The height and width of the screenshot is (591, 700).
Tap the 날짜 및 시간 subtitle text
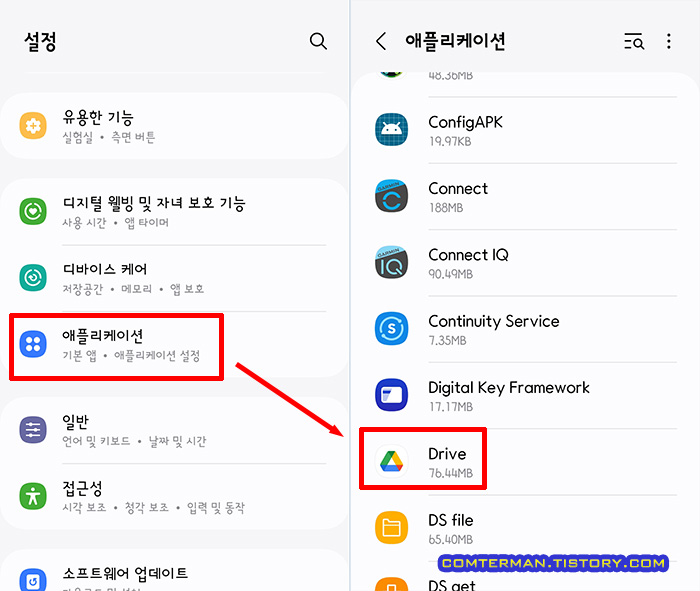click(177, 441)
